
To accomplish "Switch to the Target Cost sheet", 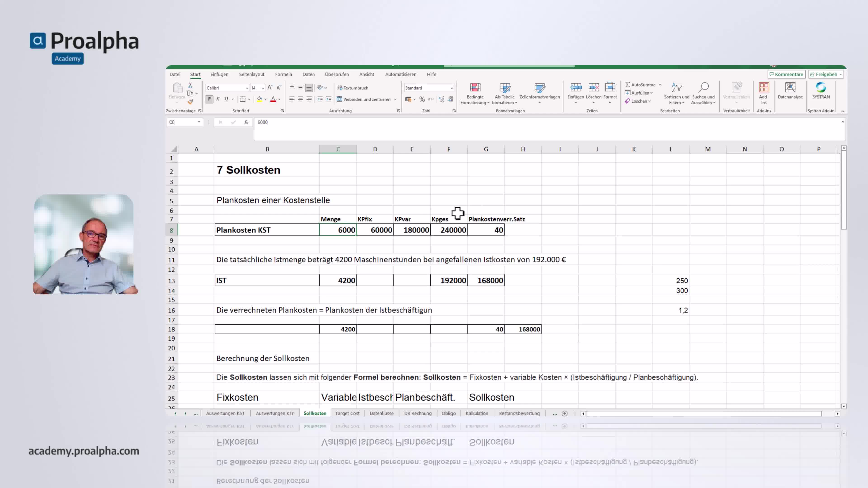I will (347, 413).
